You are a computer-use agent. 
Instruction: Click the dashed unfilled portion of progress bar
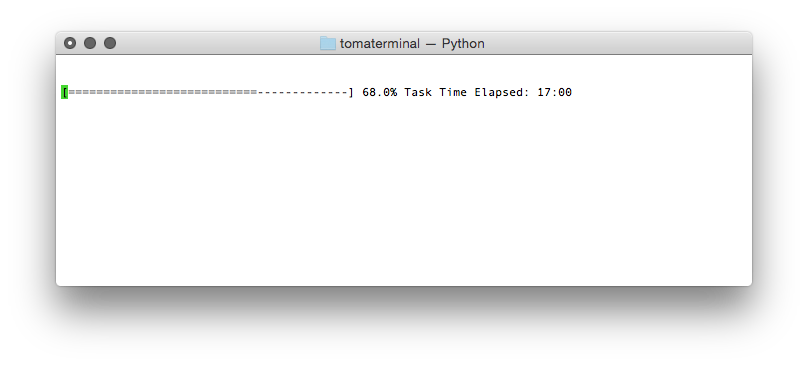tap(302, 92)
